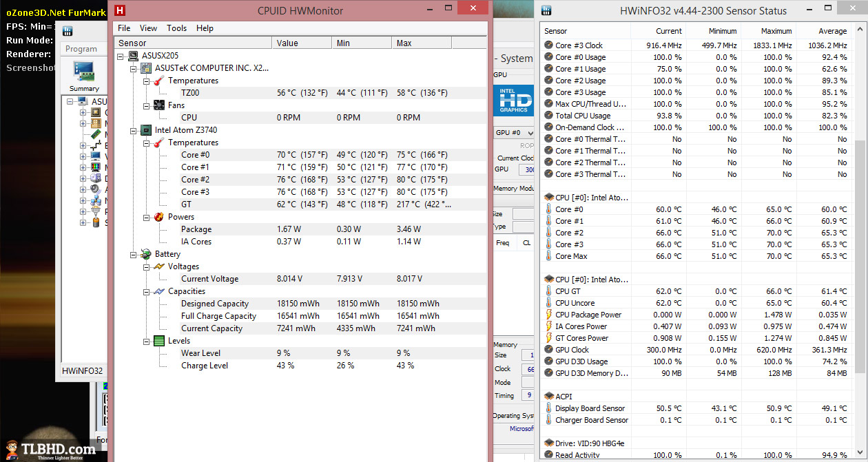Click the thermometer icon beside Intel Atom Temperatures node
Screen dimensions: 868x462
coord(158,143)
